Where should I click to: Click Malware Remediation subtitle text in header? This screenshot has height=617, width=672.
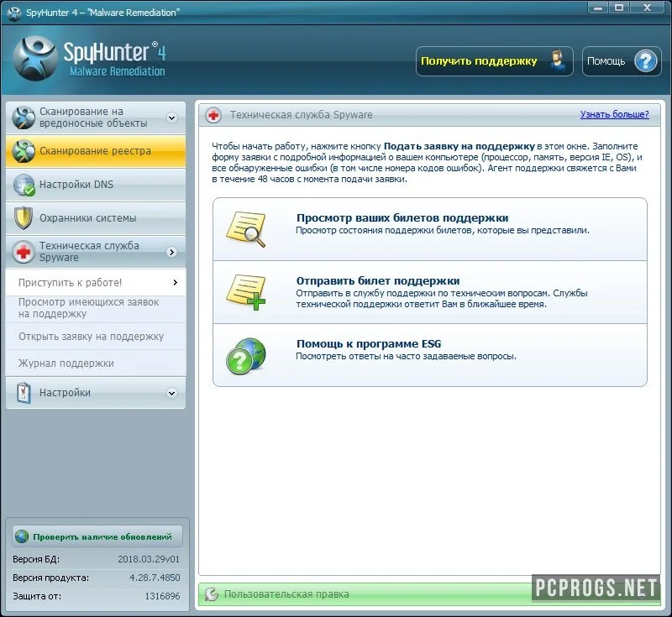pyautogui.click(x=118, y=71)
